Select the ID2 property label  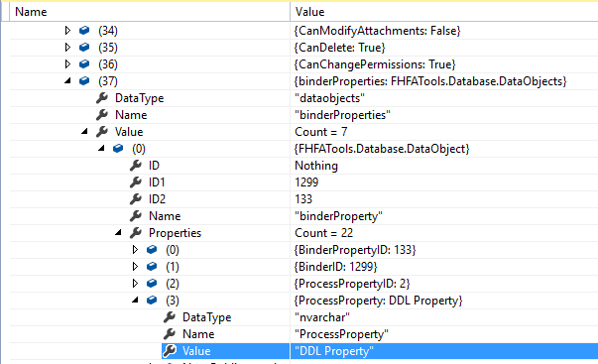157,198
